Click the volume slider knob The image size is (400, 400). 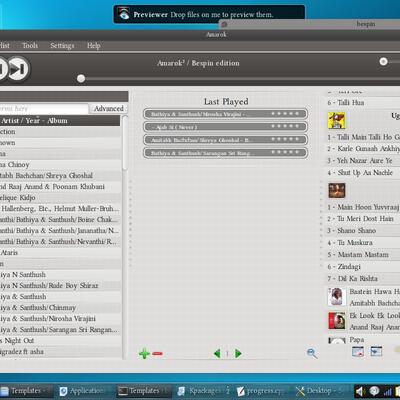383,61
